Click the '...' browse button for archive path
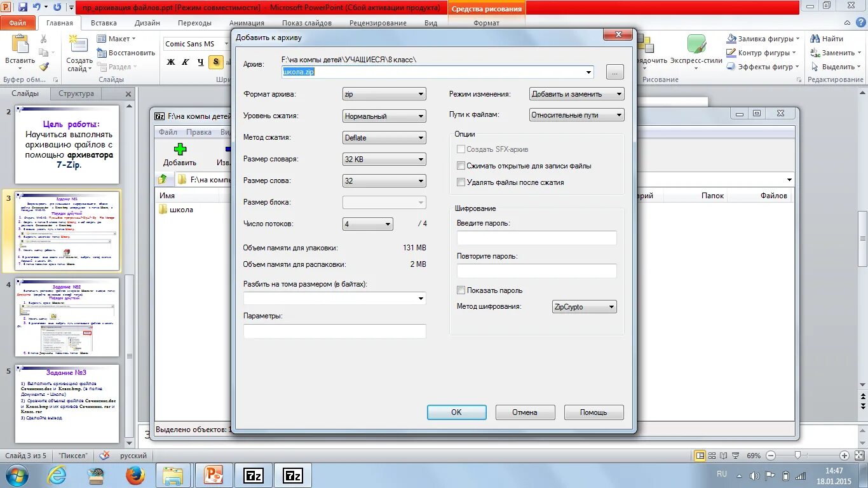The image size is (868, 488). click(x=615, y=72)
